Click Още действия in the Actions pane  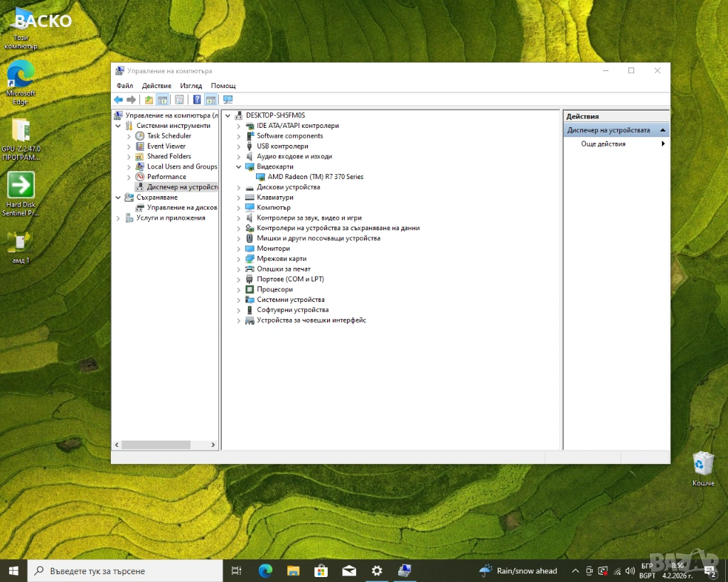pos(604,144)
